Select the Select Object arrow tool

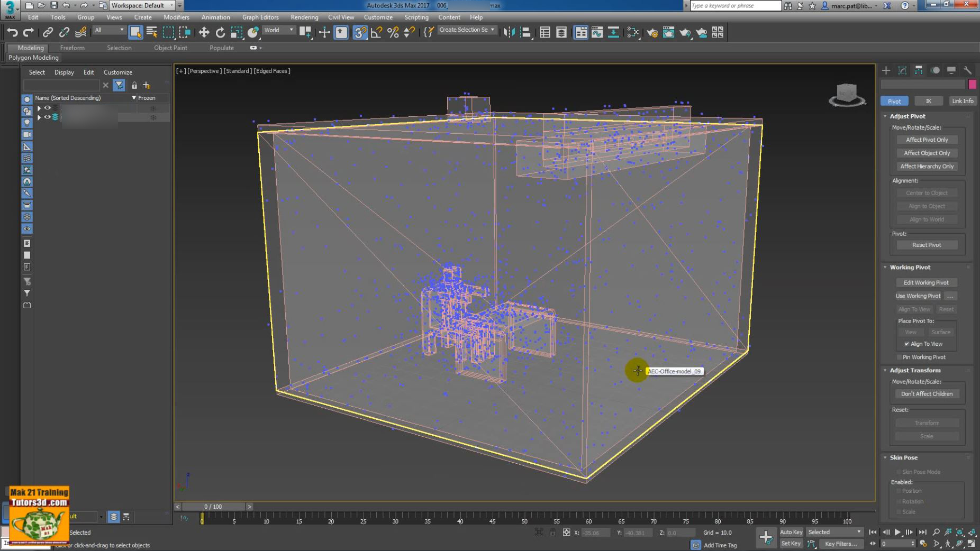coord(136,32)
